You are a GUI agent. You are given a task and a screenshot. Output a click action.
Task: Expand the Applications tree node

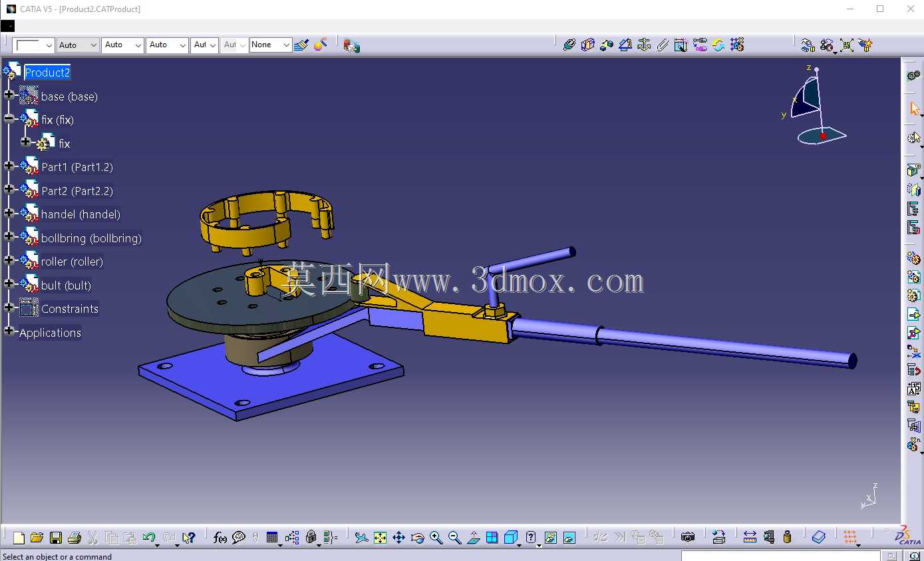9,331
